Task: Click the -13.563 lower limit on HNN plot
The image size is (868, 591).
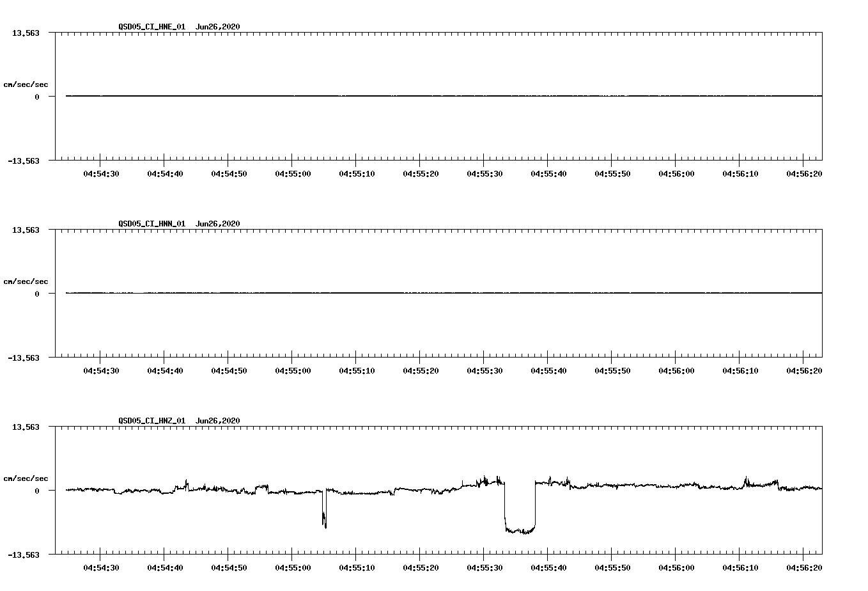Action: pyautogui.click(x=24, y=358)
